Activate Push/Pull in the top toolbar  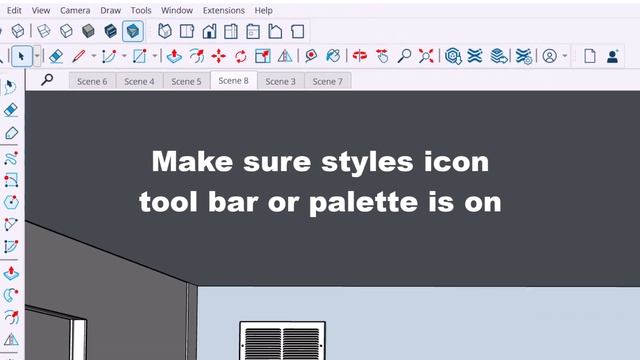coord(174,56)
